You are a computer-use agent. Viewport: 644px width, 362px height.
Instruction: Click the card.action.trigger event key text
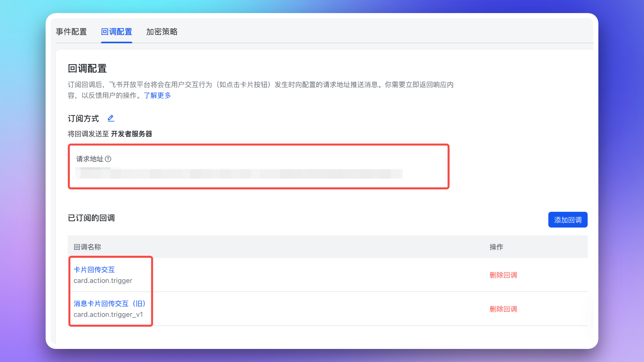click(x=103, y=281)
